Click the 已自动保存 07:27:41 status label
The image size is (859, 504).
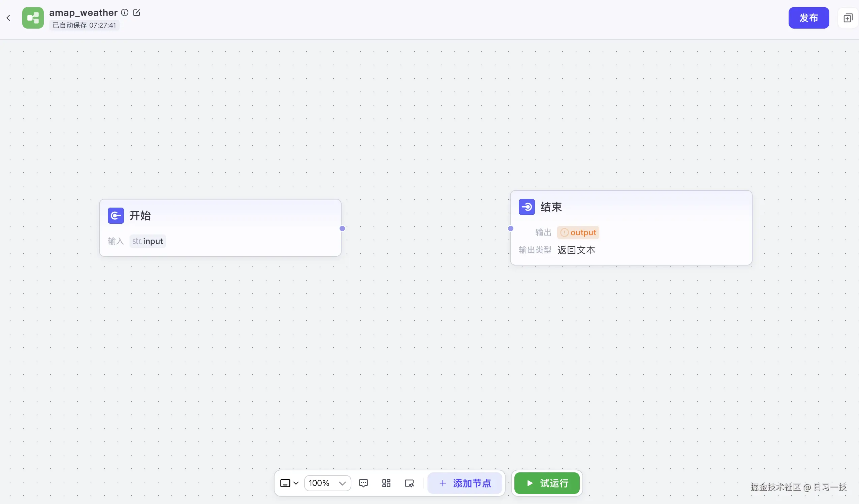tap(84, 25)
